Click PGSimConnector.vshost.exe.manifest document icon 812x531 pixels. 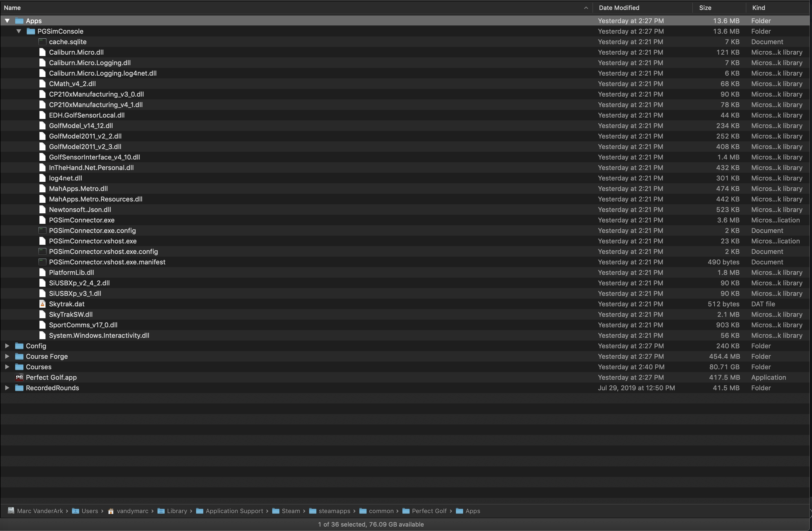tap(42, 262)
